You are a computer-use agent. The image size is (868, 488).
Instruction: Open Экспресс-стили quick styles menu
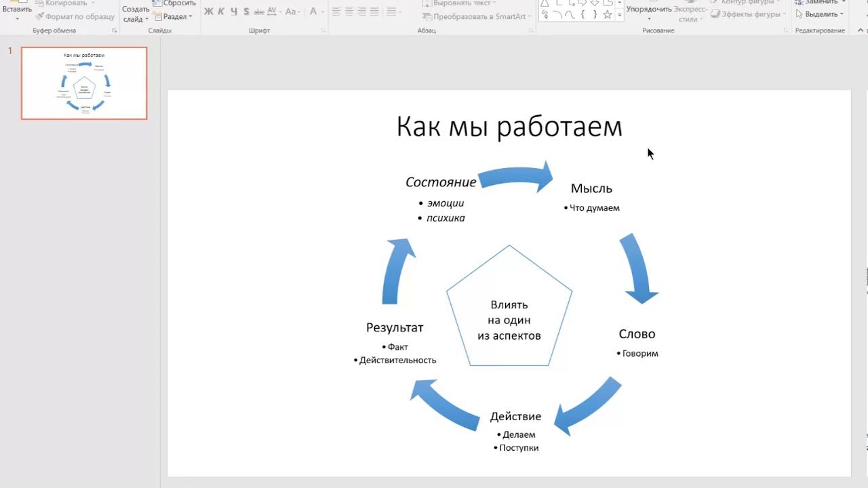point(690,12)
